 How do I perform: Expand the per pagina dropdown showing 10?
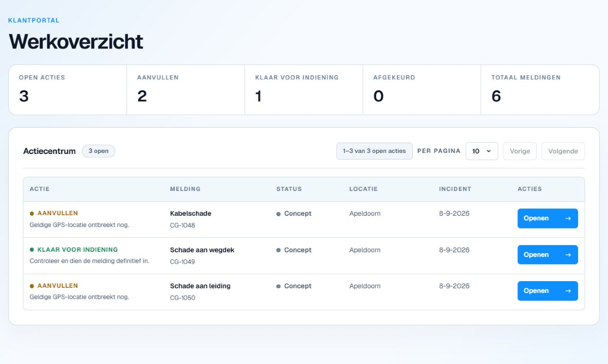482,151
